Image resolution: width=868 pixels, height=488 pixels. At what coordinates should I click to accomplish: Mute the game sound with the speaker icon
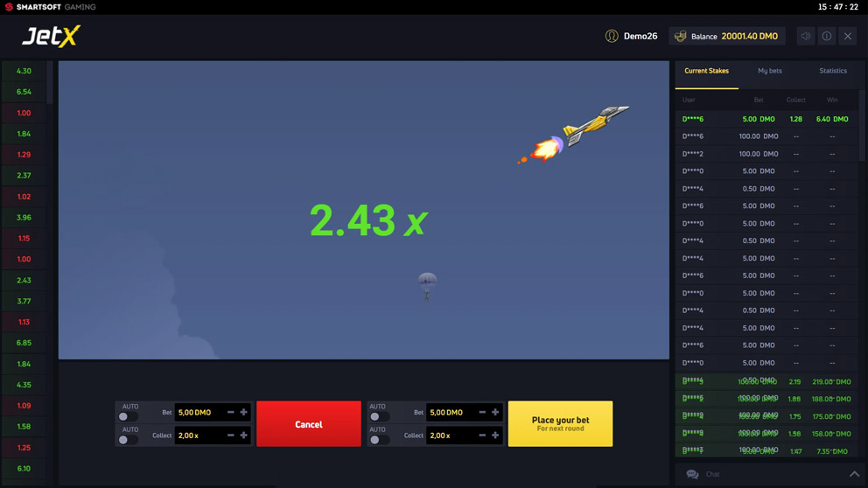(x=805, y=36)
